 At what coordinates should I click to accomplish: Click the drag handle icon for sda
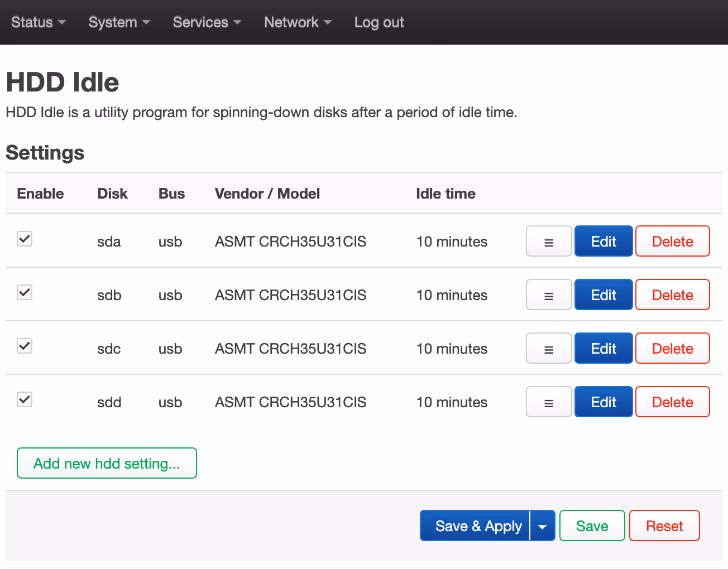[x=548, y=242]
